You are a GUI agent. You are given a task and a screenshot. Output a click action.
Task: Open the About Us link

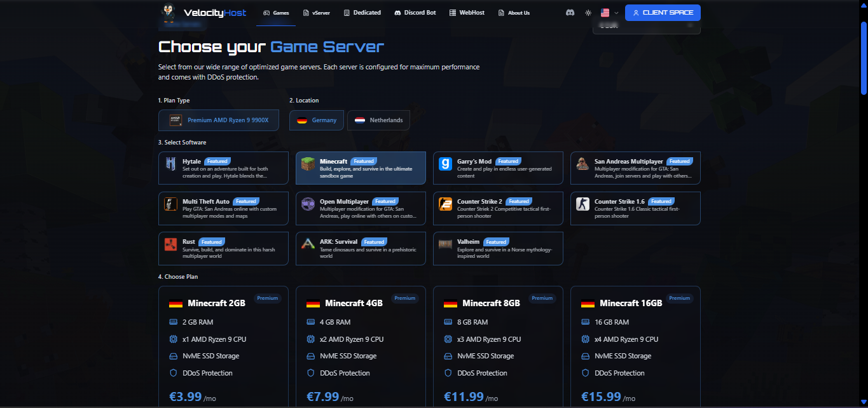(x=514, y=13)
